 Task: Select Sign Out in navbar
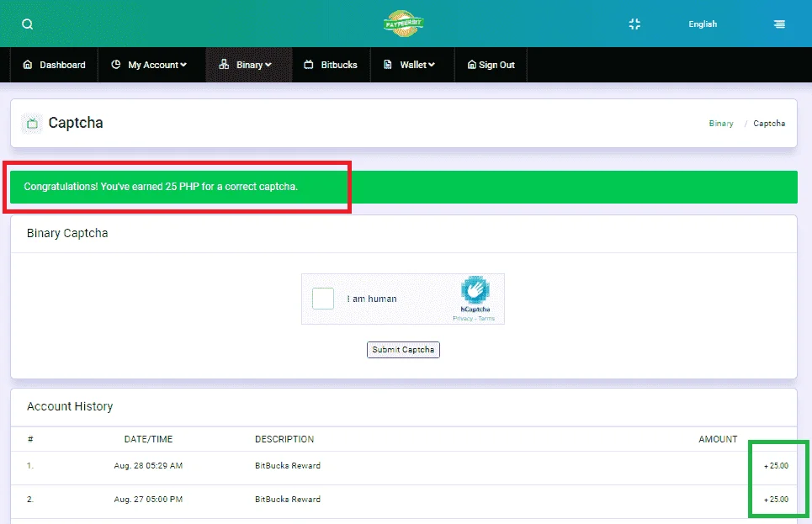click(491, 65)
